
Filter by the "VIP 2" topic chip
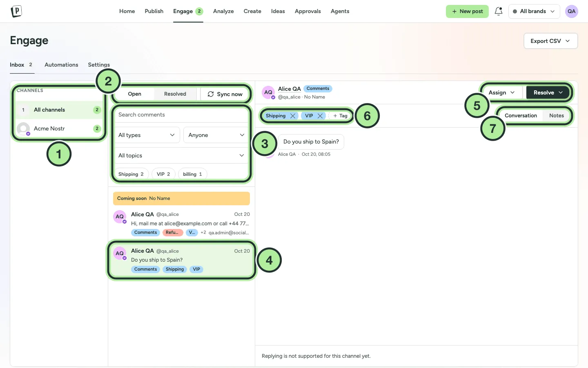tap(163, 174)
